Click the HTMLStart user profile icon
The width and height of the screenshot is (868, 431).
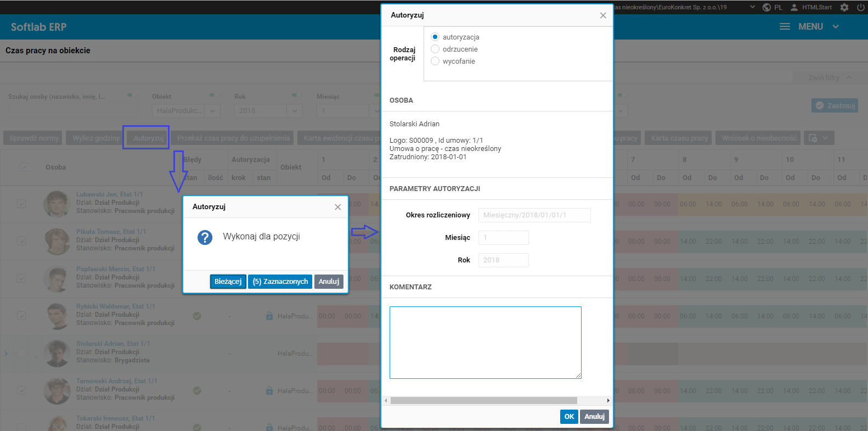click(x=794, y=7)
